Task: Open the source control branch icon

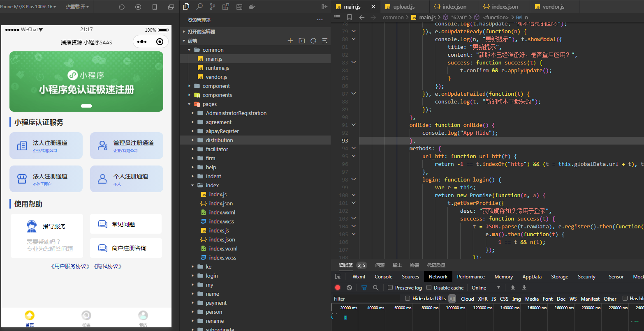Action: (213, 7)
